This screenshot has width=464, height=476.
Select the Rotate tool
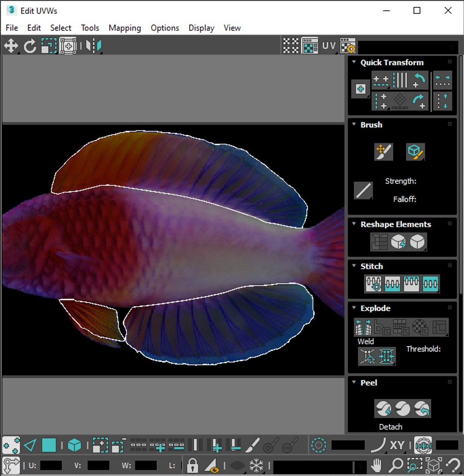[x=30, y=46]
